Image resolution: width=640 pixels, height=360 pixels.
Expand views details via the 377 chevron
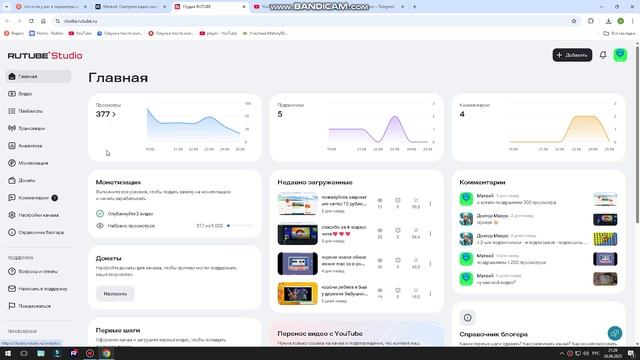coord(114,114)
